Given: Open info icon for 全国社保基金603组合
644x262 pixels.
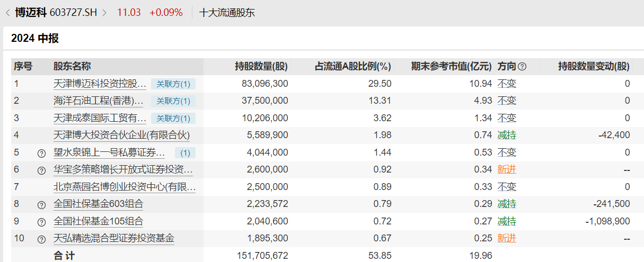Looking at the screenshot, I should (41, 205).
